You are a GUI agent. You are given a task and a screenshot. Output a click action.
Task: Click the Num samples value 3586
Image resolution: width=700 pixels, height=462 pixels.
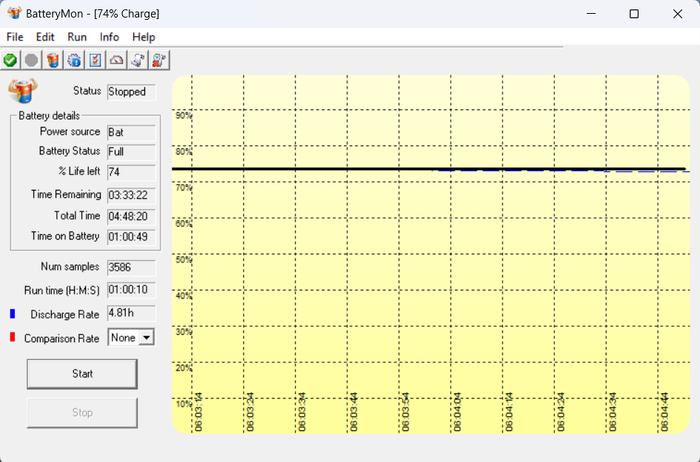(131, 267)
